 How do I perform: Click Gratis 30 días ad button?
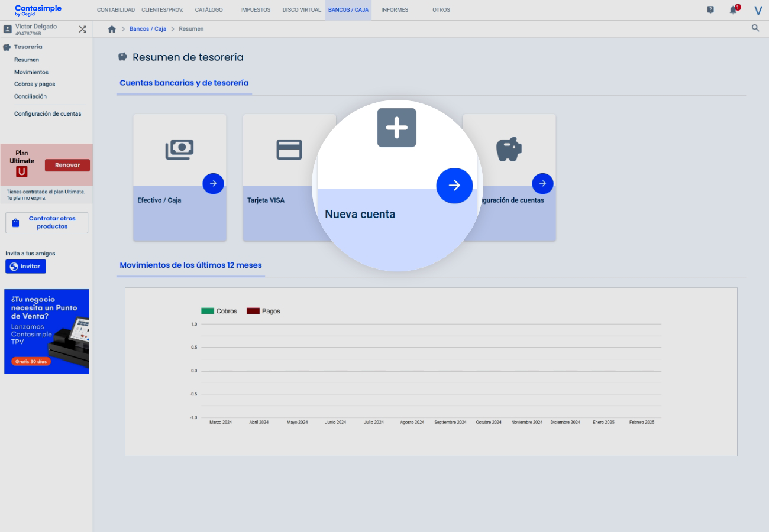(x=31, y=361)
